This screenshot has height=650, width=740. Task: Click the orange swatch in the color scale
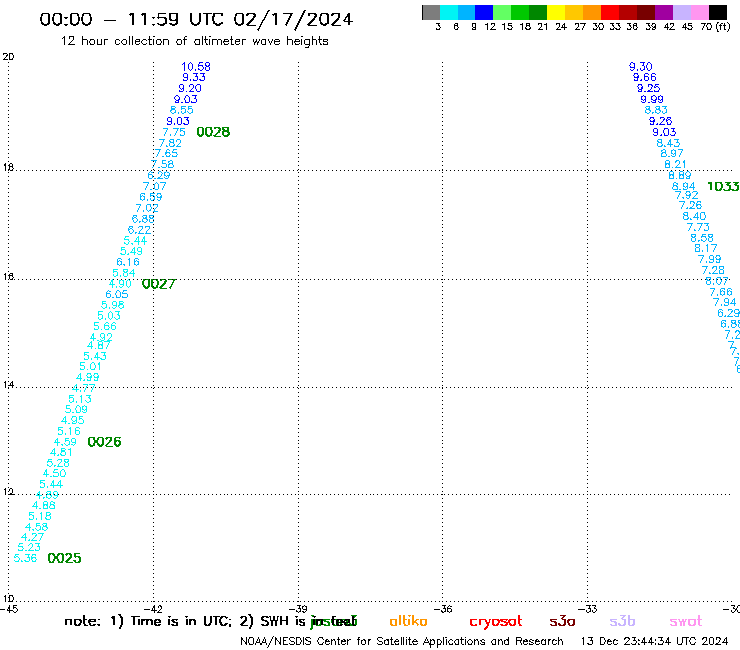pos(592,12)
